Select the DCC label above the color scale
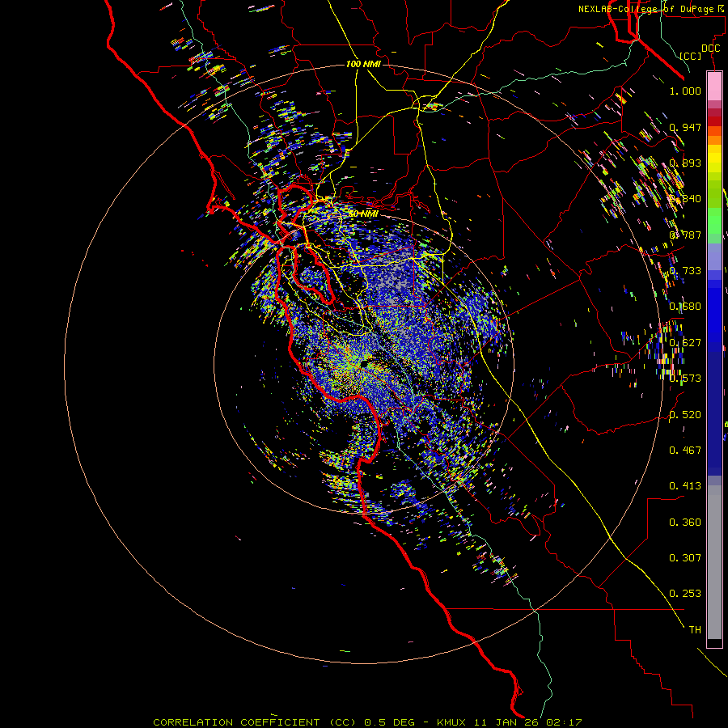 tap(710, 49)
